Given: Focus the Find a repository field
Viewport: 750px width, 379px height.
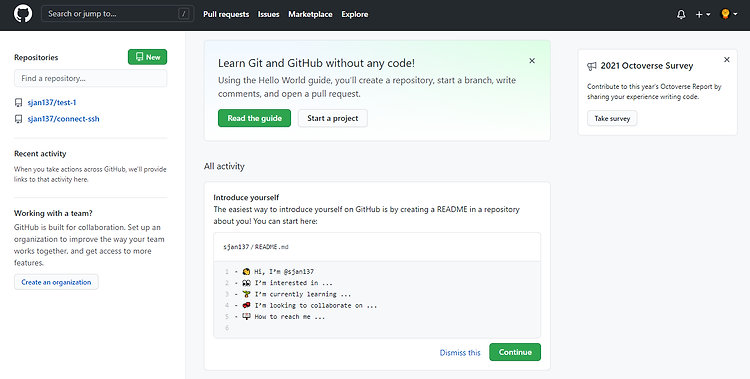Looking at the screenshot, I should (90, 78).
